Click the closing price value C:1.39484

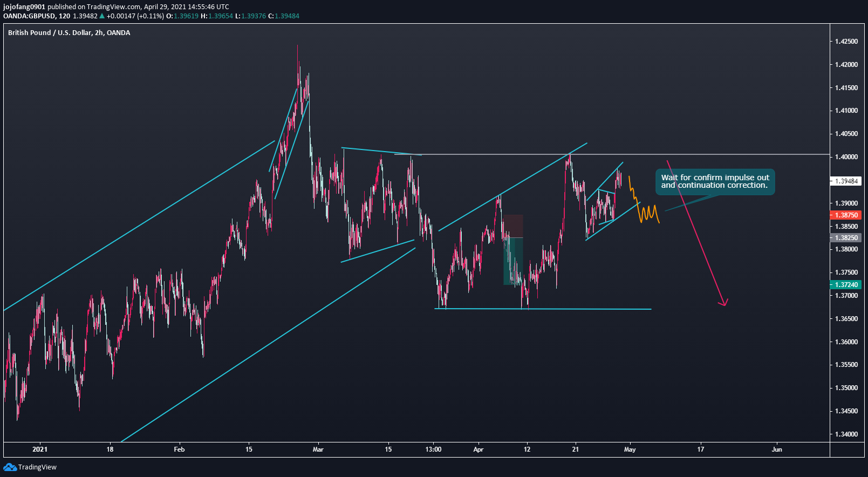pos(283,16)
